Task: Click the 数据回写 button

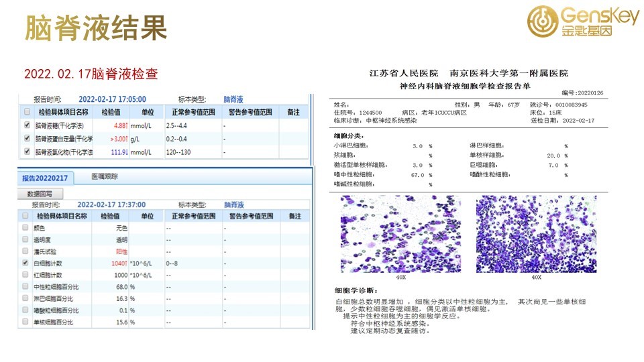Action: pos(40,194)
